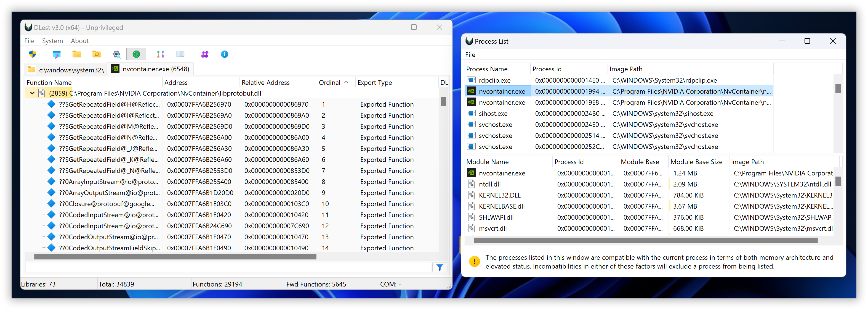Select KERNELBASE.dll in the module list
Screen dimensions: 868x310
tap(501, 206)
